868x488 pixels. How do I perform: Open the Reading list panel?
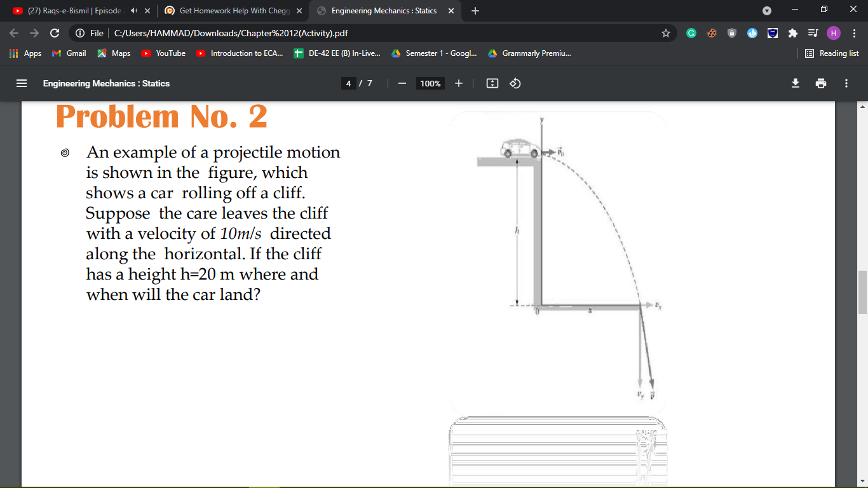pos(832,53)
